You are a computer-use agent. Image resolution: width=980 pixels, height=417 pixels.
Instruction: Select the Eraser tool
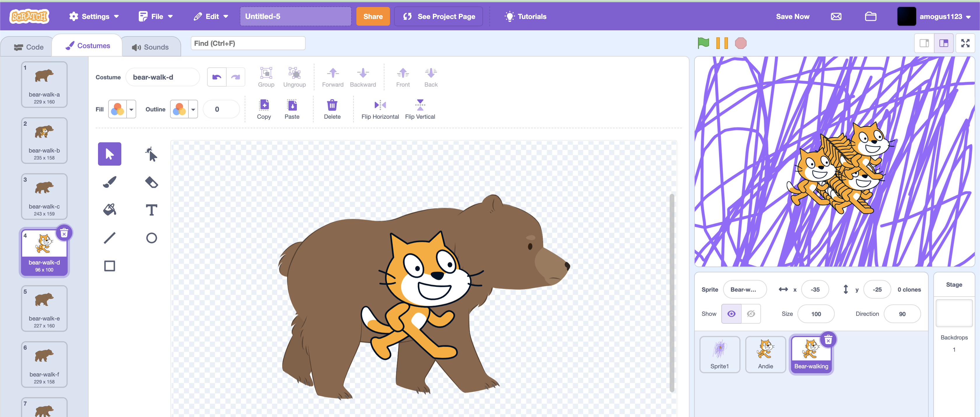click(x=152, y=182)
